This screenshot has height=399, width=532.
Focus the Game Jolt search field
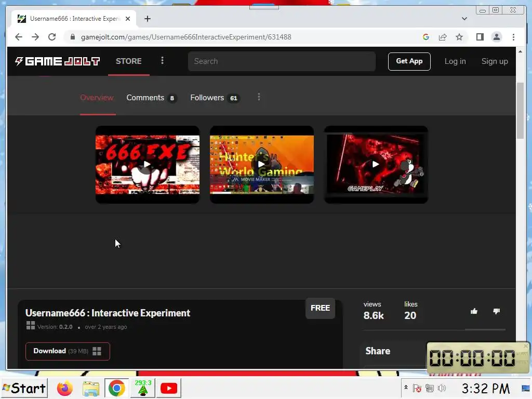[x=282, y=61]
